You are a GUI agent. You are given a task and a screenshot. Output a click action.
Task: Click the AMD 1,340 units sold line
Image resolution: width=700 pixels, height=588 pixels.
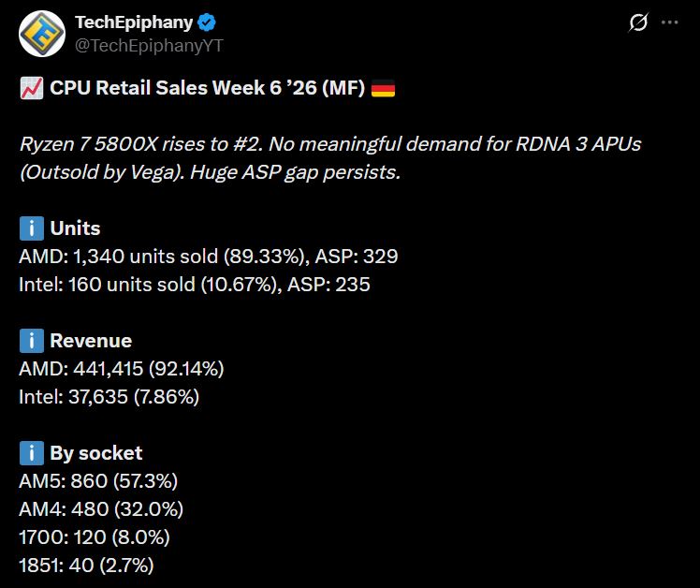tap(209, 257)
